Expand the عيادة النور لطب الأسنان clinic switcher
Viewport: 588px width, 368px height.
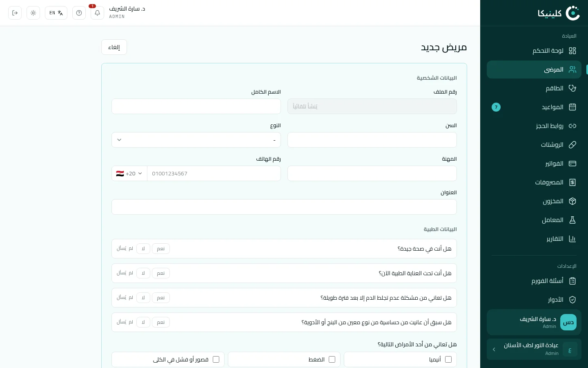[x=534, y=349]
